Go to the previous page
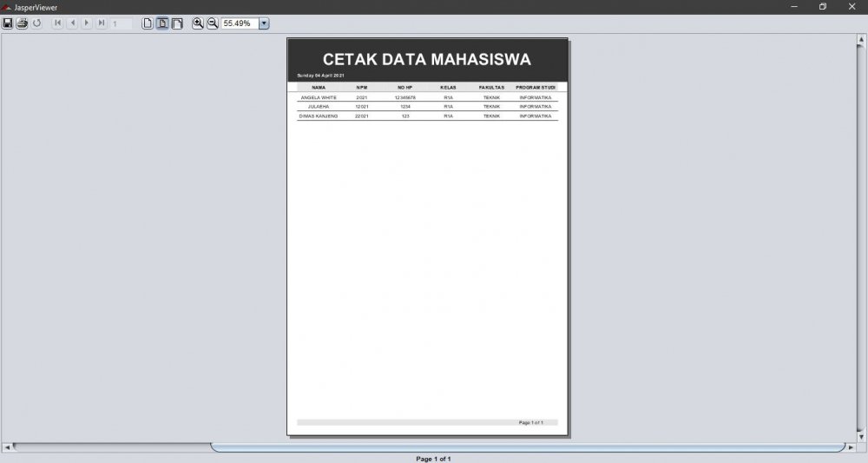Screen dimensions: 868x463 (x=72, y=23)
